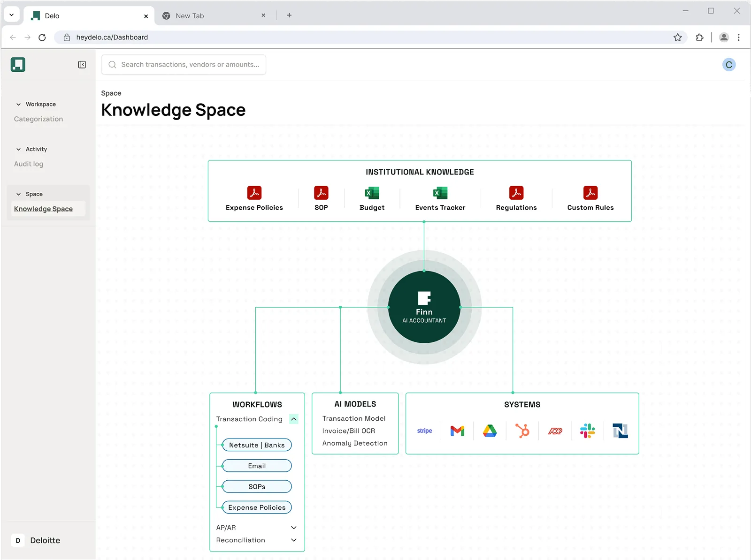Collapse the Transaction Coding workflow
This screenshot has width=751, height=560.
(294, 419)
